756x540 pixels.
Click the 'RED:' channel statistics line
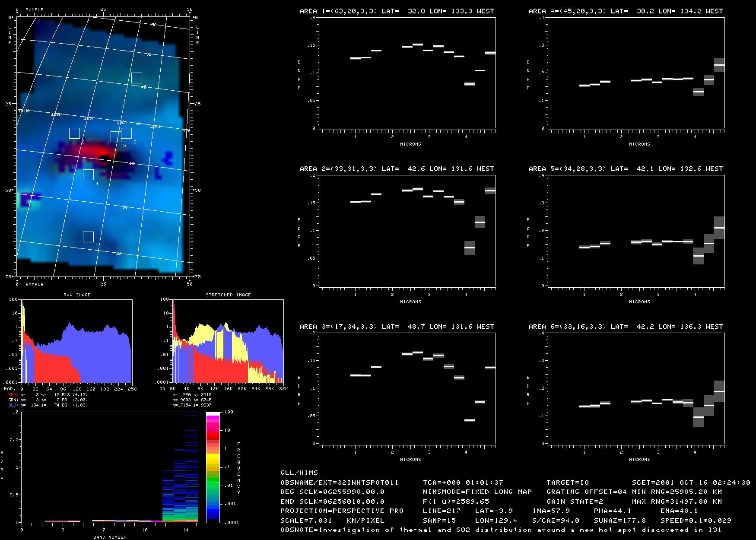48,395
